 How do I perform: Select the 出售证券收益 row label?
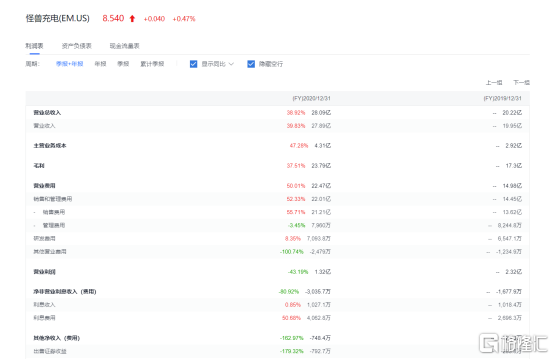[50, 351]
